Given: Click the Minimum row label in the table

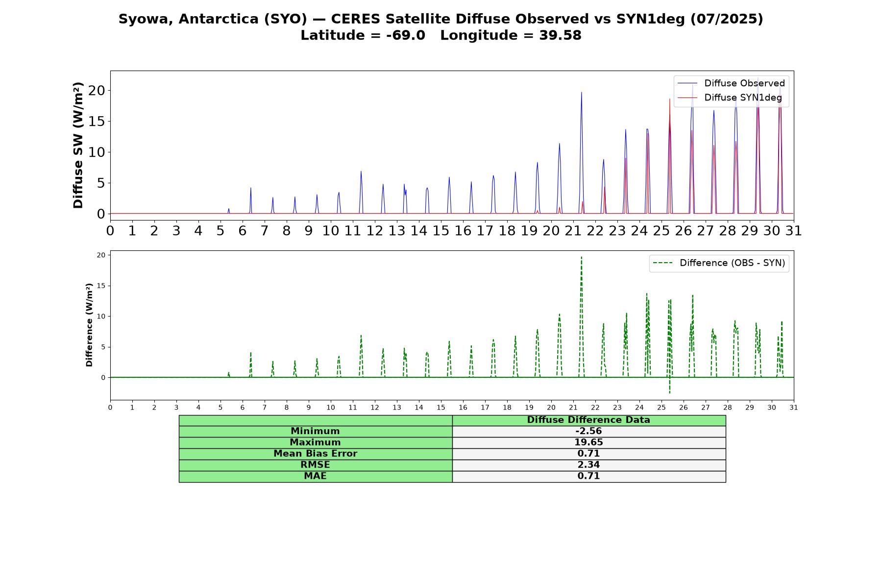Looking at the screenshot, I should tap(316, 431).
